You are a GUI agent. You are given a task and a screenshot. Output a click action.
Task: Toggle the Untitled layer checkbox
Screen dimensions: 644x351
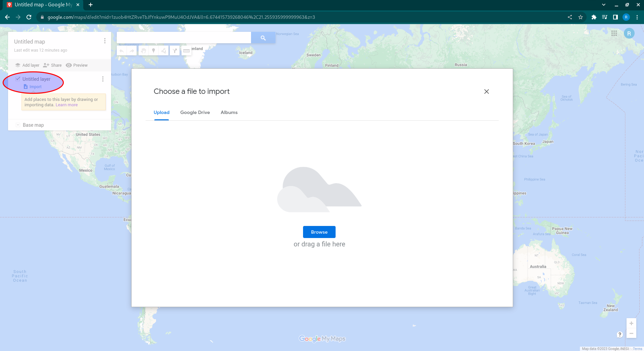pos(18,79)
